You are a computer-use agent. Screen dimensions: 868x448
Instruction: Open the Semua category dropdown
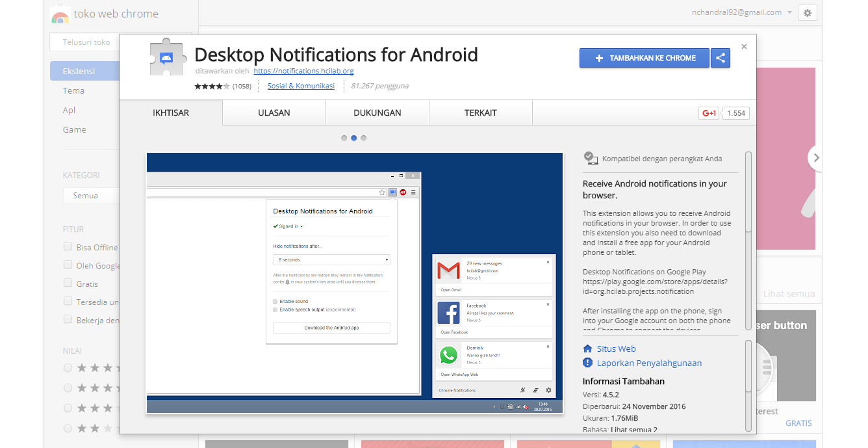pyautogui.click(x=91, y=195)
